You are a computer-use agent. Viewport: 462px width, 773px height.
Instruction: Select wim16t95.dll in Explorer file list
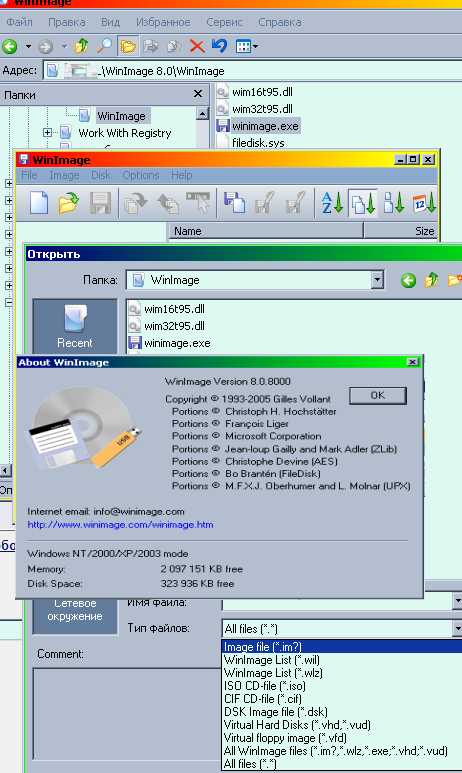point(255,92)
